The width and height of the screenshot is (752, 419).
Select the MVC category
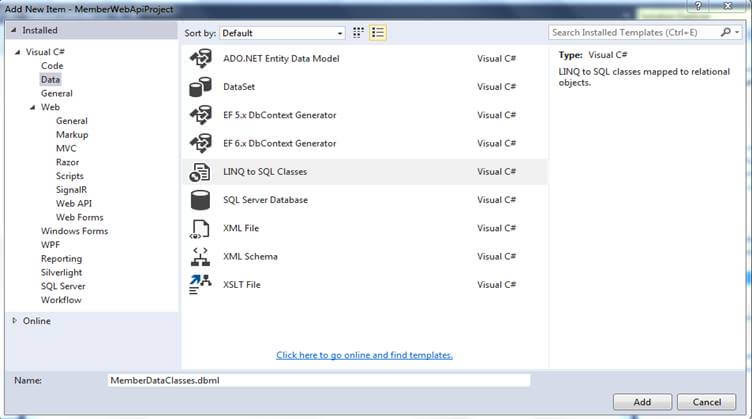pyautogui.click(x=66, y=149)
